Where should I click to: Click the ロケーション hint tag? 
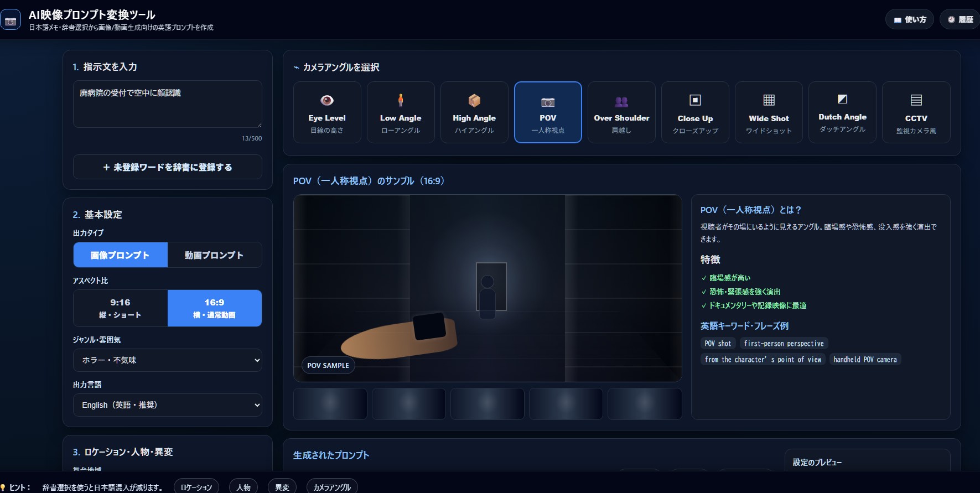(196, 487)
